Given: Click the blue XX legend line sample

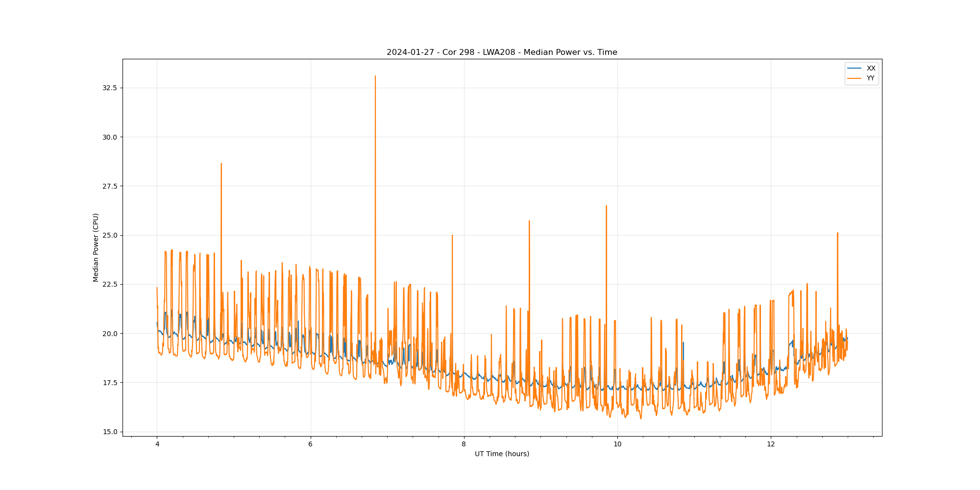Looking at the screenshot, I should click(855, 69).
